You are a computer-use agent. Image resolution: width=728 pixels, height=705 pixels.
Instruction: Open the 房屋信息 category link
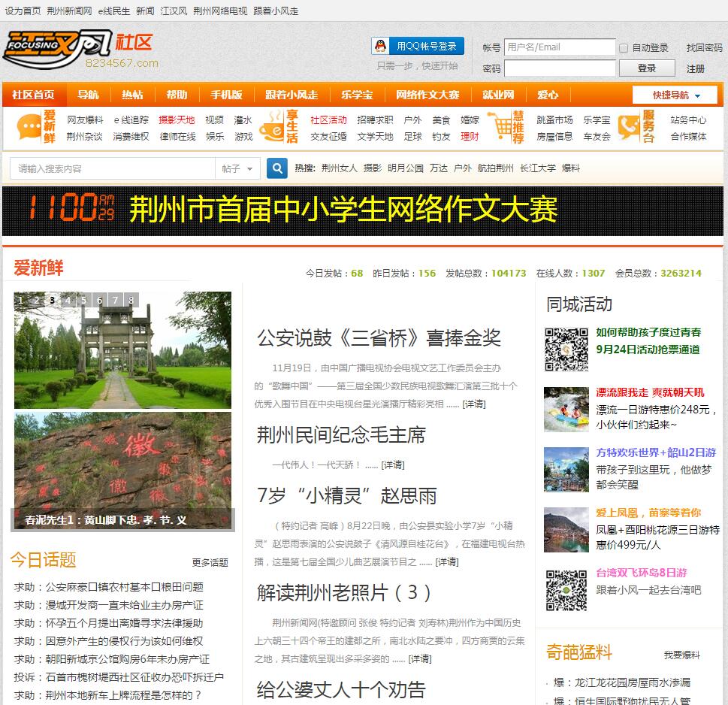click(x=554, y=137)
